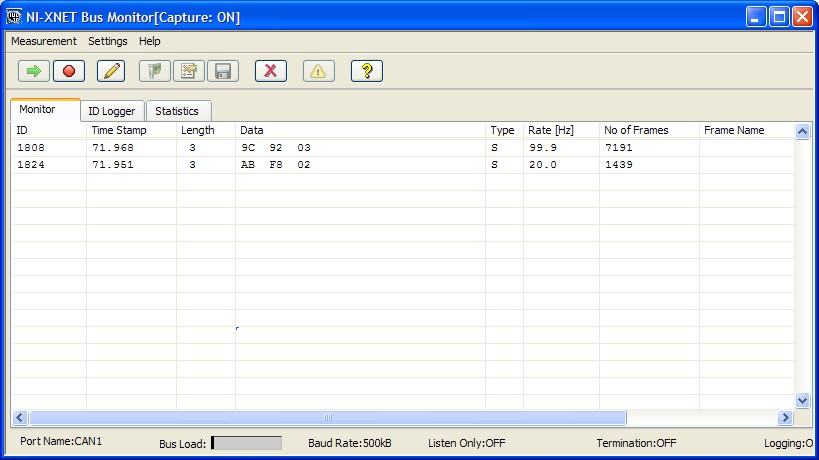Click the ID column header
This screenshot has width=819, height=460.
[49, 130]
